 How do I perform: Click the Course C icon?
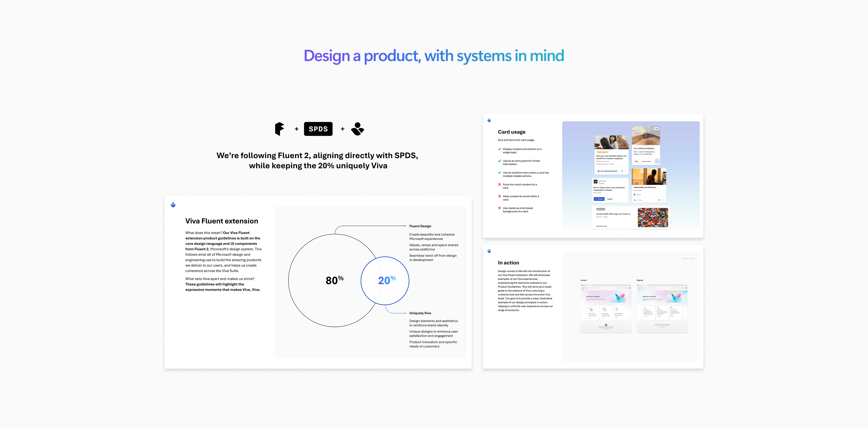(635, 195)
